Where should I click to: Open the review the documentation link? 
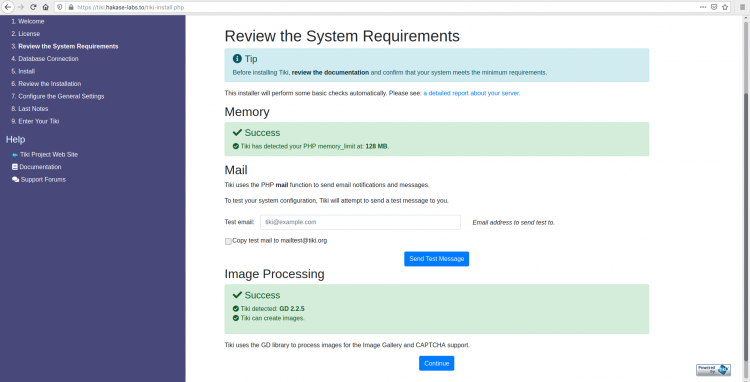click(x=330, y=73)
